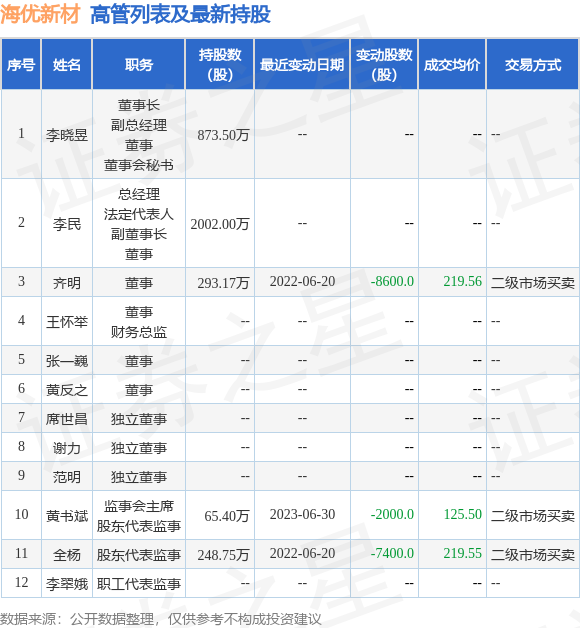Select the 序号 column header
580x628 pixels.
[21, 64]
